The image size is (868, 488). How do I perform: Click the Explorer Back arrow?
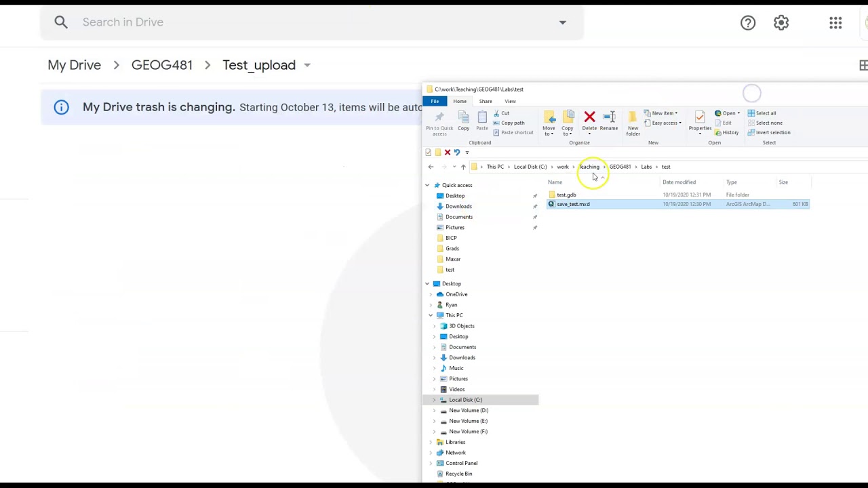pos(431,167)
